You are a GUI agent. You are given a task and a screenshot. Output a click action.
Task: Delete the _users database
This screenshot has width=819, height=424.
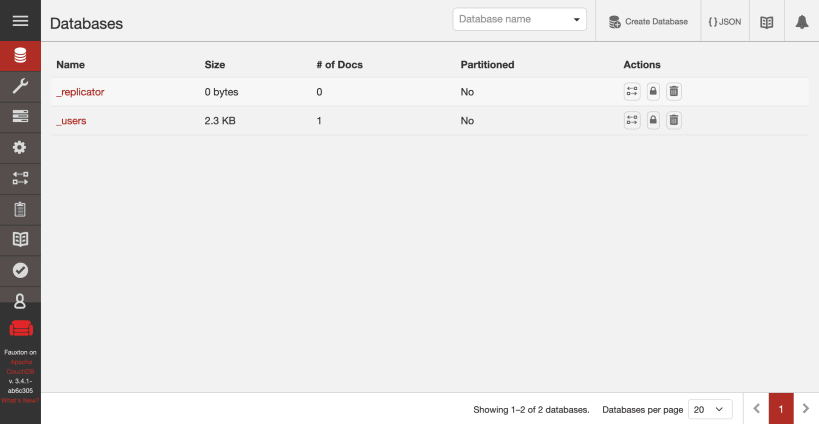point(674,121)
